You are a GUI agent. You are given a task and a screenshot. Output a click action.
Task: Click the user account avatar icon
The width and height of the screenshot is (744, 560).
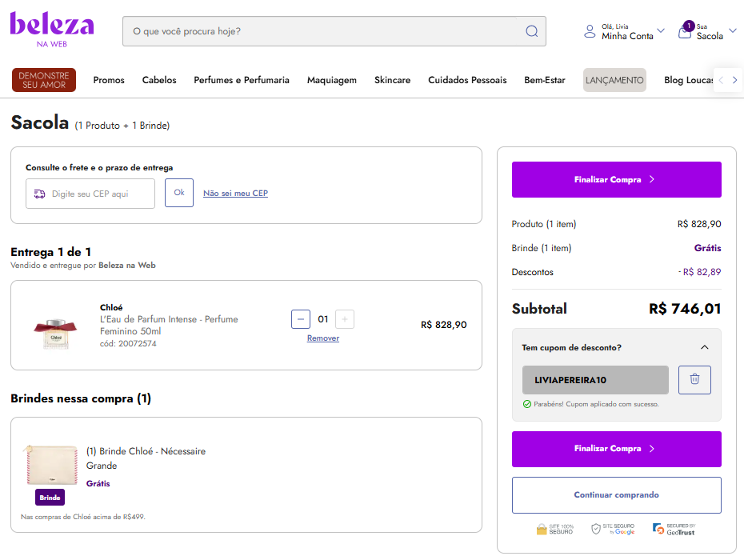(x=590, y=31)
